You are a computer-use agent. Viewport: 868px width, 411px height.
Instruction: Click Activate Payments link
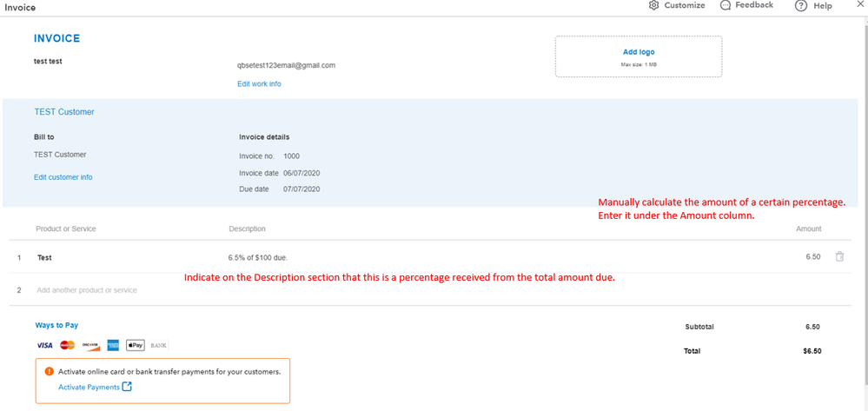pyautogui.click(x=89, y=388)
